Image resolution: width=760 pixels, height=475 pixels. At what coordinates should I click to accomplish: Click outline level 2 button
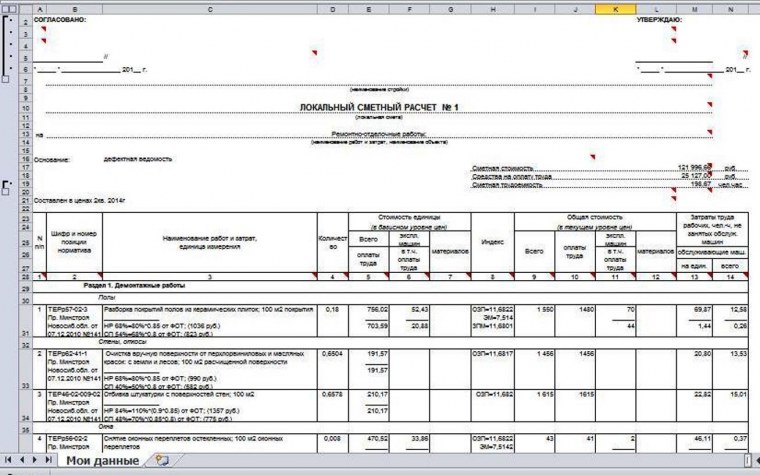click(x=14, y=8)
